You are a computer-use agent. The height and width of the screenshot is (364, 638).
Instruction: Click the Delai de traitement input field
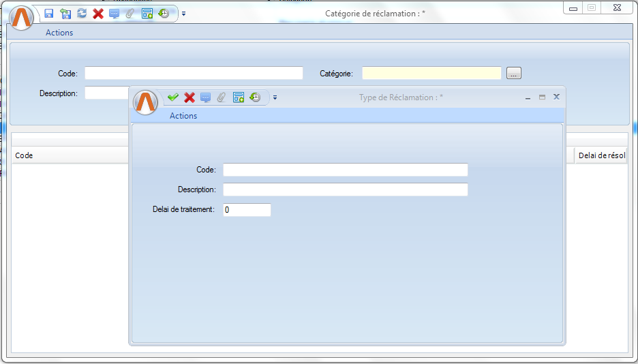pos(247,210)
